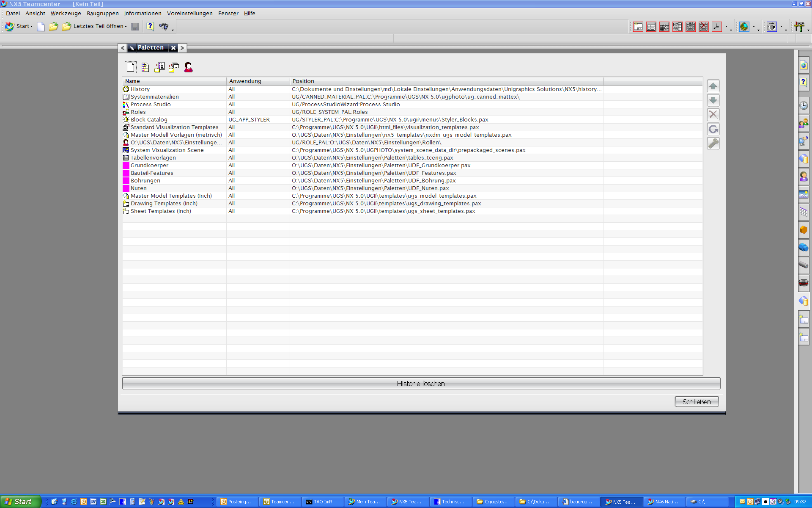Click the greyed save disk icon

135,27
